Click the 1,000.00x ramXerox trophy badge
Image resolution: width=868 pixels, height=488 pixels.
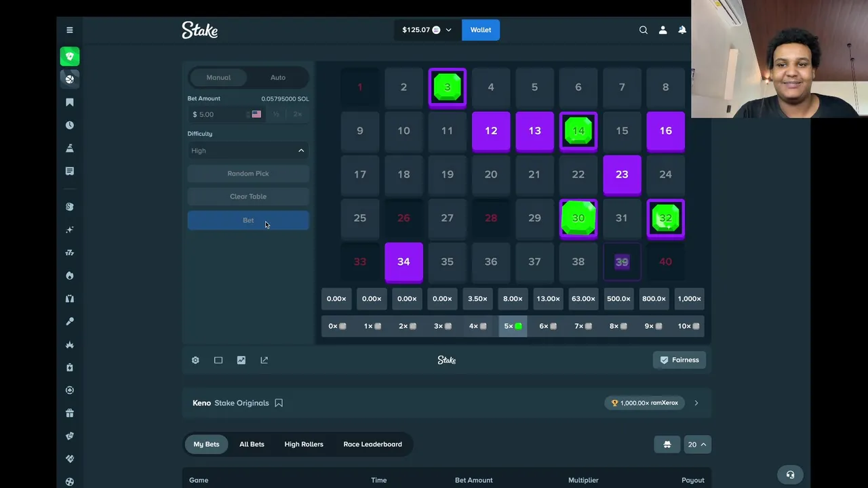pyautogui.click(x=644, y=403)
